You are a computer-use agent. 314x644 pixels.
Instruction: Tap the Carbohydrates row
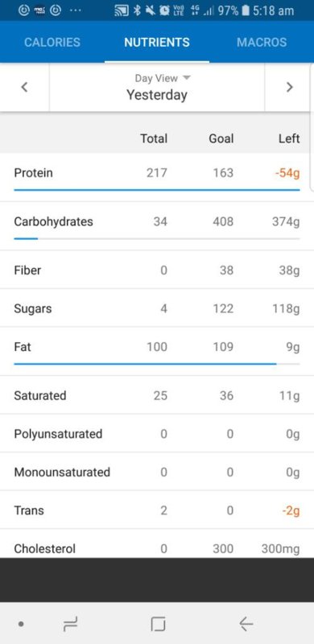[157, 226]
